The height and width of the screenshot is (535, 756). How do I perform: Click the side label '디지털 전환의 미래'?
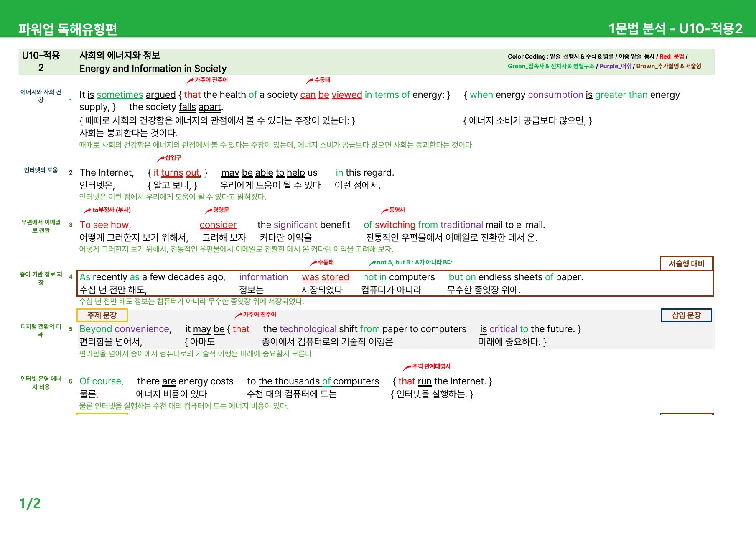41,330
